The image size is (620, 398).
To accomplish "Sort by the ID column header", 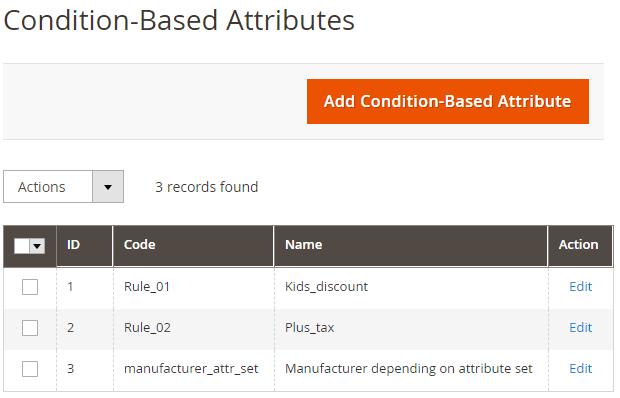I will point(85,246).
